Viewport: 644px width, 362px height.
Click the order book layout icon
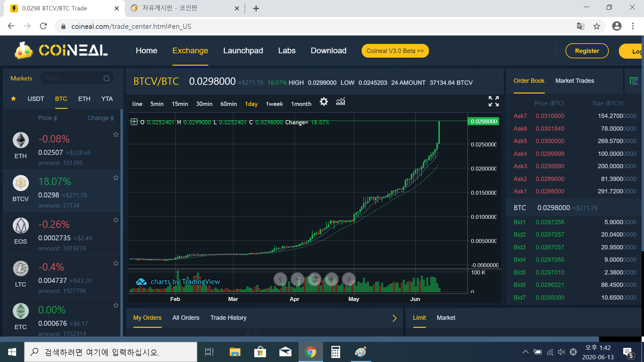point(634,81)
